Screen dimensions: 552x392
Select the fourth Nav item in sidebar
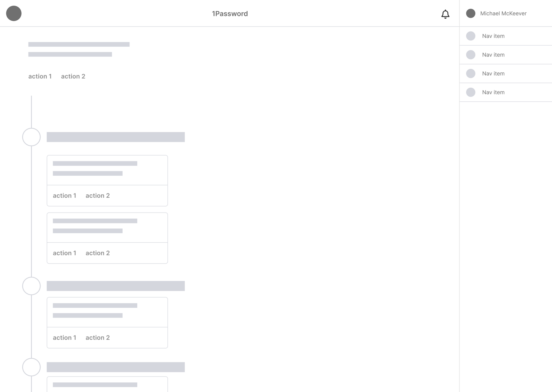[506, 92]
